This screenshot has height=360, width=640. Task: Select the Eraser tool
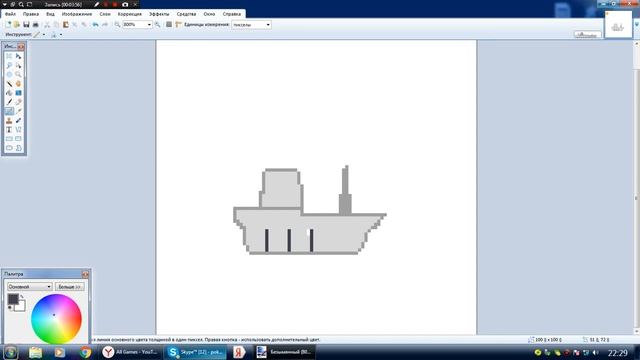click(18, 102)
